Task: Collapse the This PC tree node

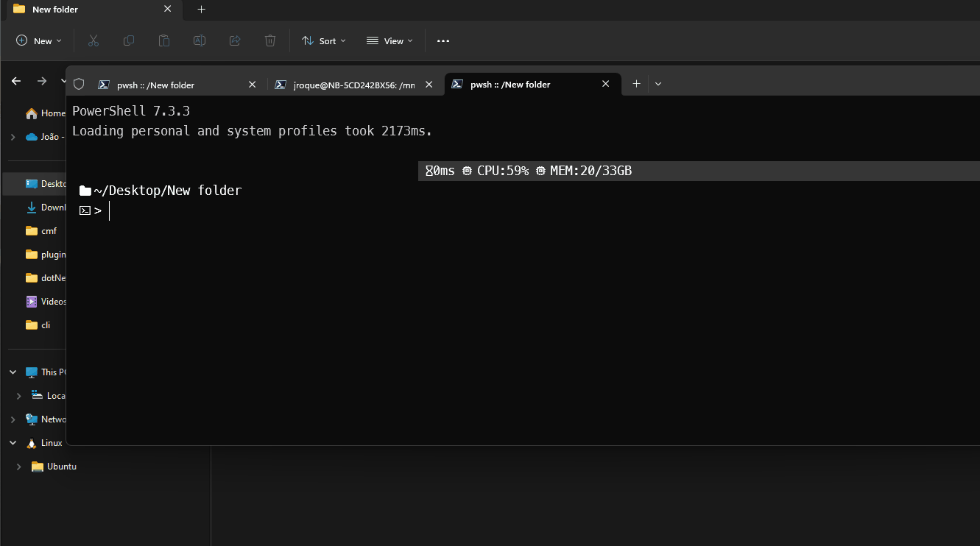Action: (x=13, y=372)
